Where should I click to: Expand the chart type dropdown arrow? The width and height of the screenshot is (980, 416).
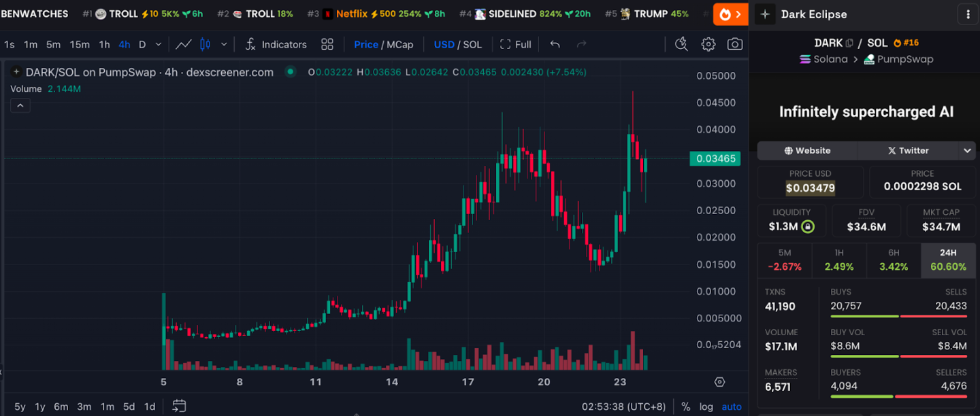coord(224,44)
